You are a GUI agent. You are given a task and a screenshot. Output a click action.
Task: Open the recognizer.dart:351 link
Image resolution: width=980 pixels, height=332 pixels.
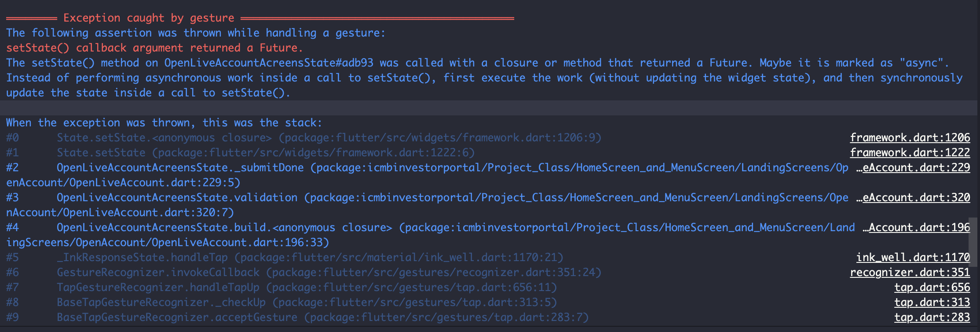tap(910, 273)
